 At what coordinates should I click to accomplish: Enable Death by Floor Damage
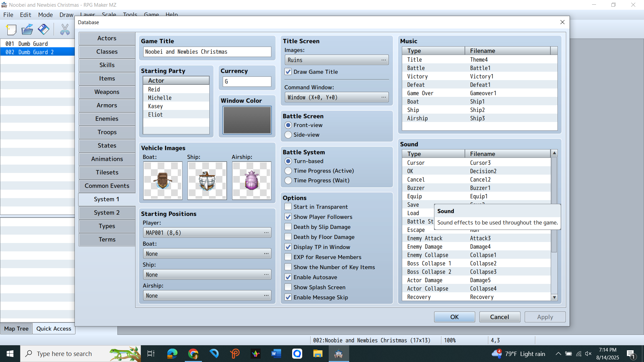tap(288, 237)
